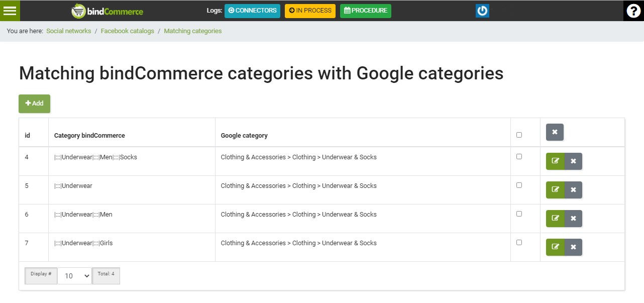The height and width of the screenshot is (303, 644).
Task: Click the power logout icon
Action: pyautogui.click(x=482, y=11)
